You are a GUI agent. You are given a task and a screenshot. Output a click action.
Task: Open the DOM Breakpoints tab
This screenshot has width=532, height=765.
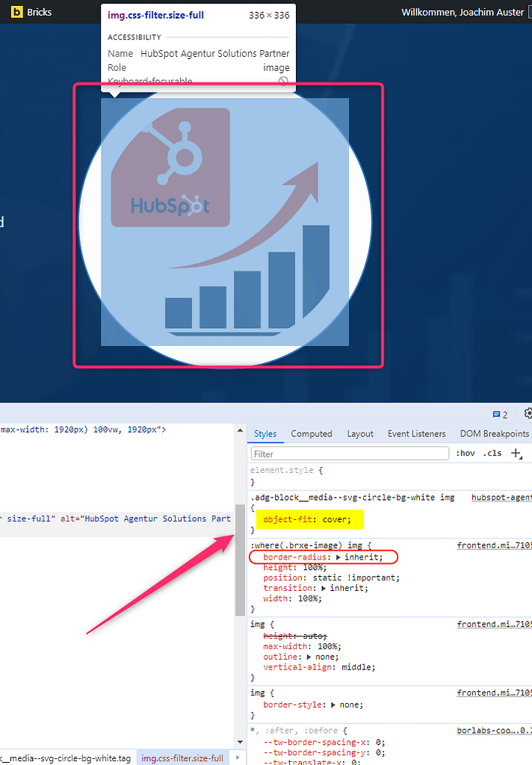(494, 433)
